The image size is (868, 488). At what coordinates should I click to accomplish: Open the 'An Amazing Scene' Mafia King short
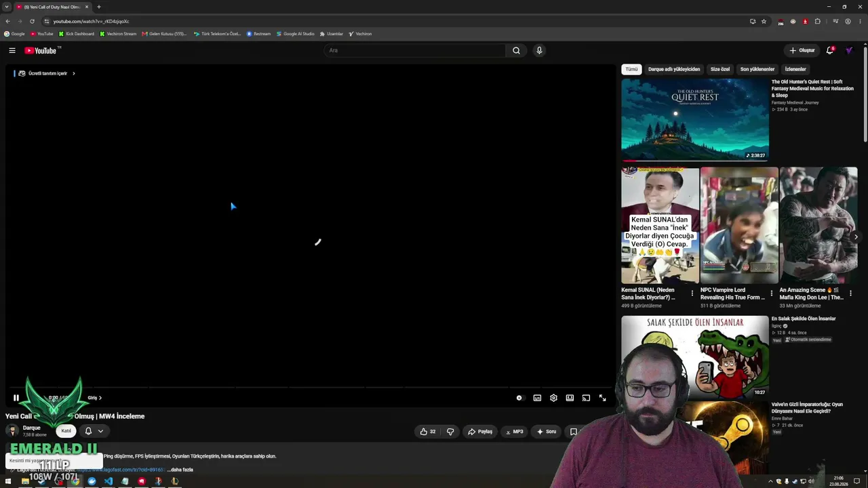(818, 225)
